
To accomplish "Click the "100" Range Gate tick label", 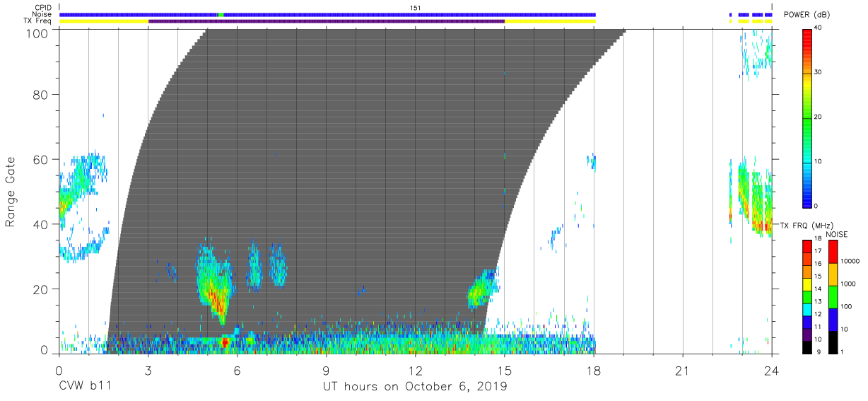I will (38, 33).
